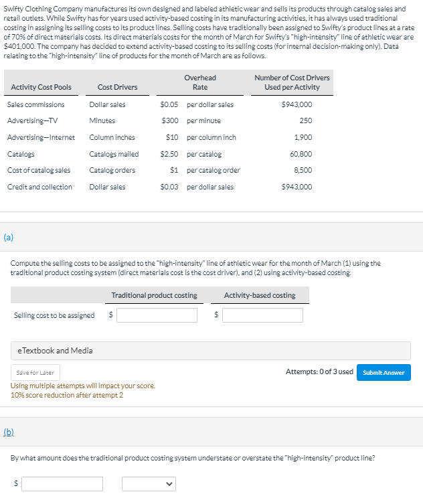Click the Overhead Rate column header

200,82
